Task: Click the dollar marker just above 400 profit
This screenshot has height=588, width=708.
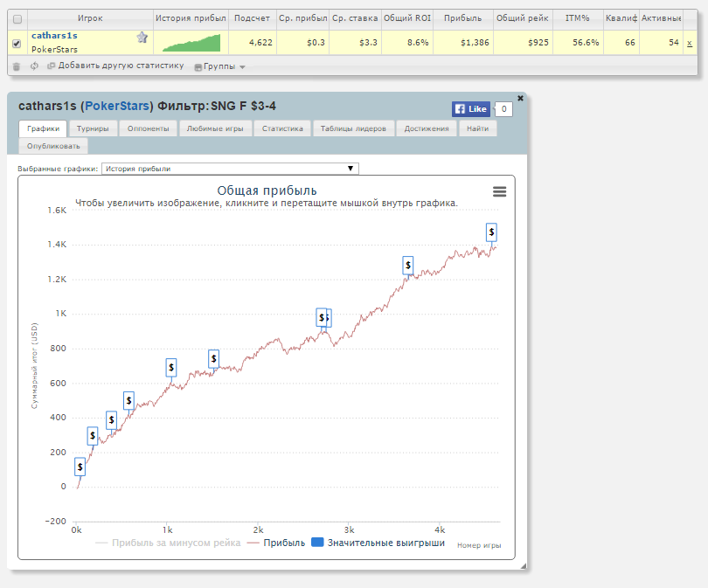Action: [128, 401]
